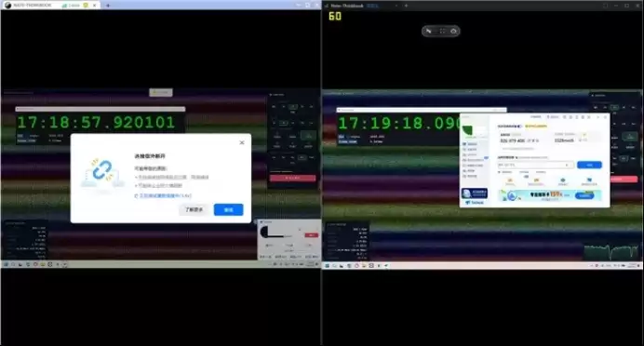644x346 pixels.
Task: Click the blue reconnecting link in dialog
Action: (x=165, y=195)
